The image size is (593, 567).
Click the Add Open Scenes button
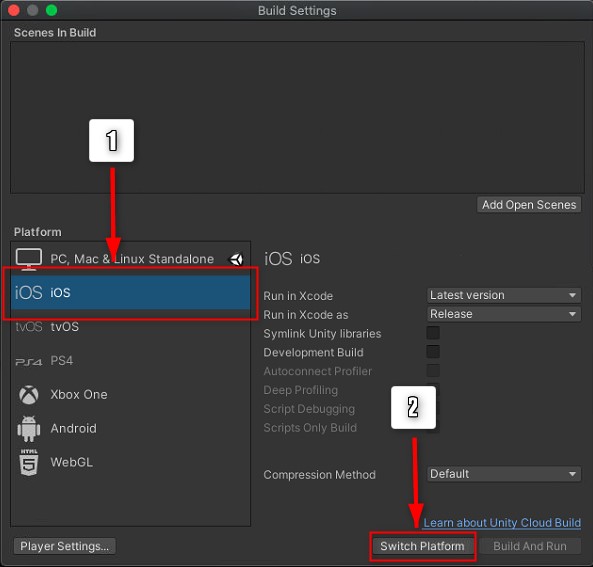(529, 205)
